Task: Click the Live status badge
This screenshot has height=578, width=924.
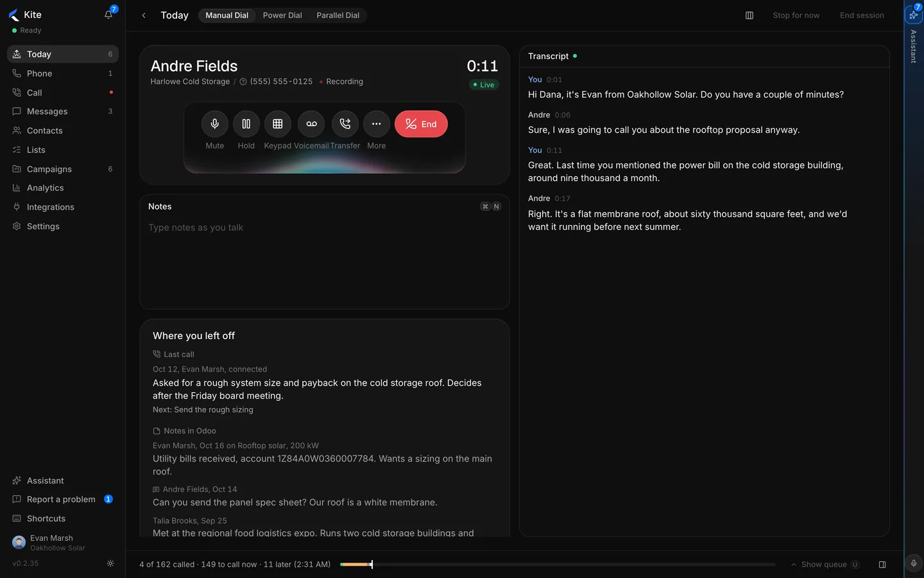Action: 484,85
